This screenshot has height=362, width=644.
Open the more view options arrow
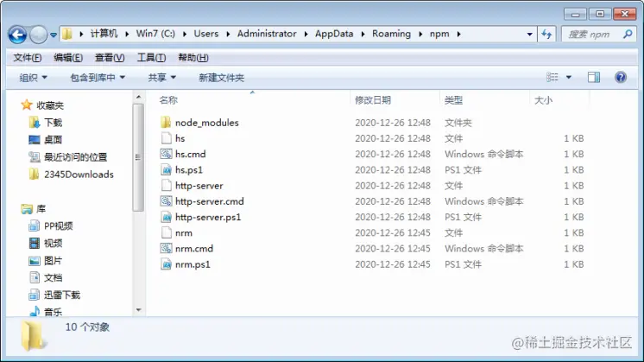coord(569,77)
